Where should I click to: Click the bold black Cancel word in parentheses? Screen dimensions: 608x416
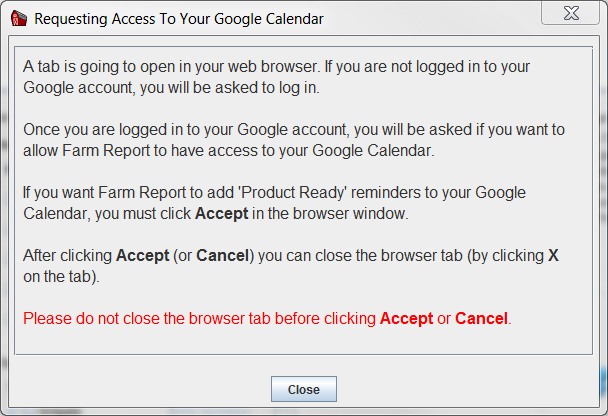(x=223, y=255)
